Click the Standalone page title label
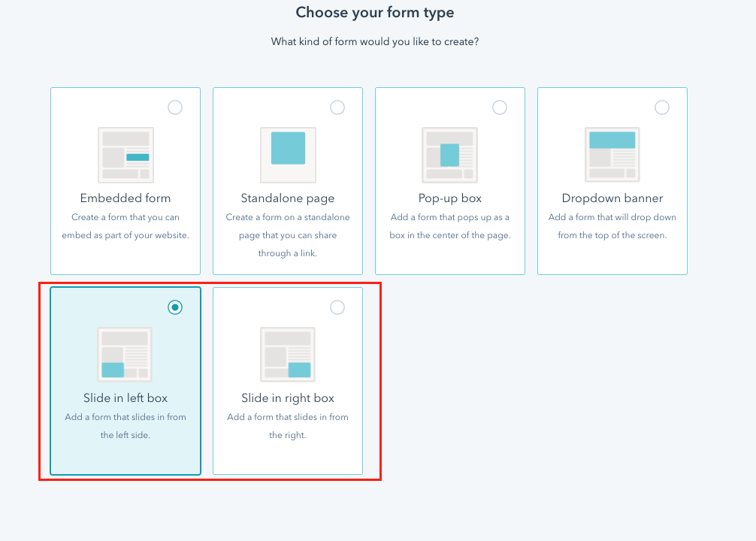The height and width of the screenshot is (541, 756). click(287, 198)
